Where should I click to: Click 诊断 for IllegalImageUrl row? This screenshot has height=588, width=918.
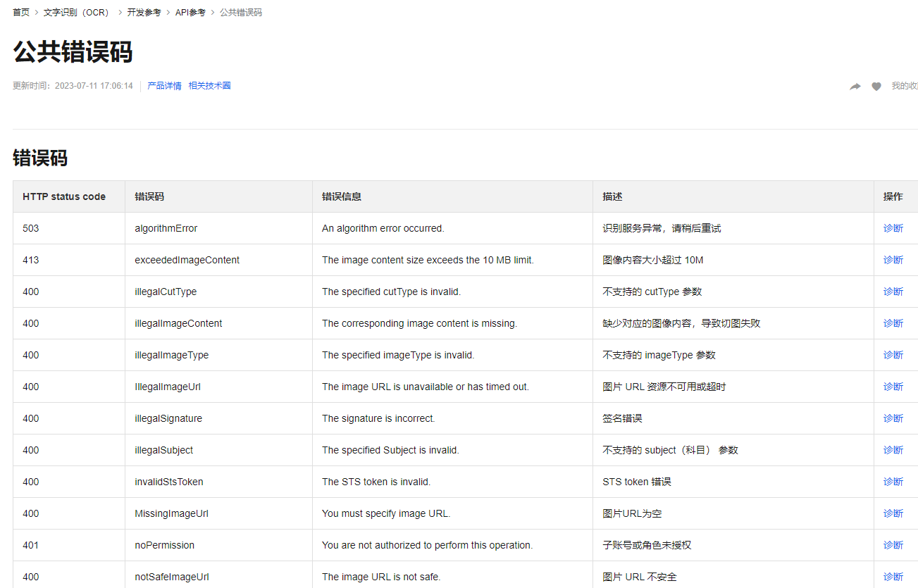[893, 387]
